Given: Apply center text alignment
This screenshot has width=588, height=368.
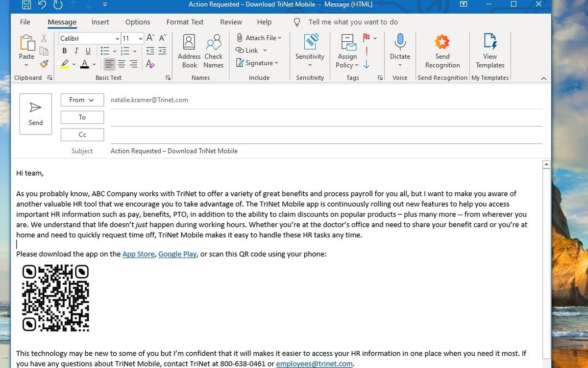Looking at the screenshot, I should tap(122, 63).
